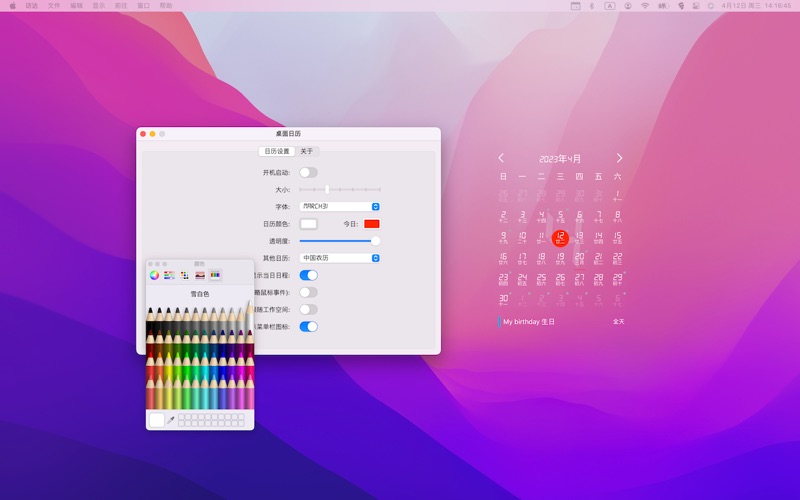
Task: Select the color wheel picker tab
Action: click(x=154, y=275)
